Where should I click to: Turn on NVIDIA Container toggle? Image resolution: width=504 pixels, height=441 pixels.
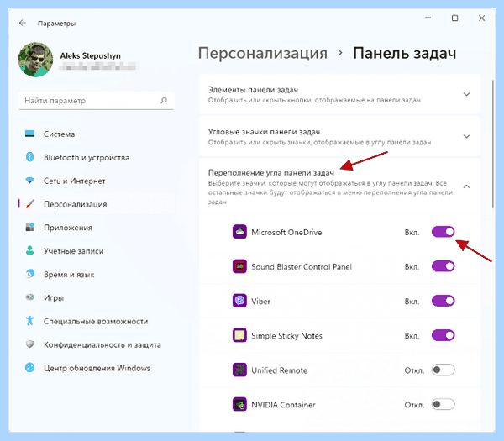pyautogui.click(x=443, y=404)
